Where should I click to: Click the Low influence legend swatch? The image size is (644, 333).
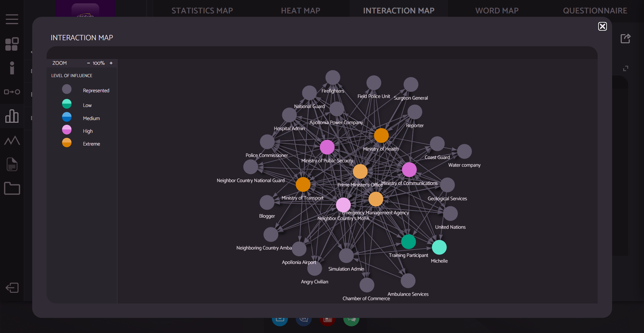coord(67,104)
